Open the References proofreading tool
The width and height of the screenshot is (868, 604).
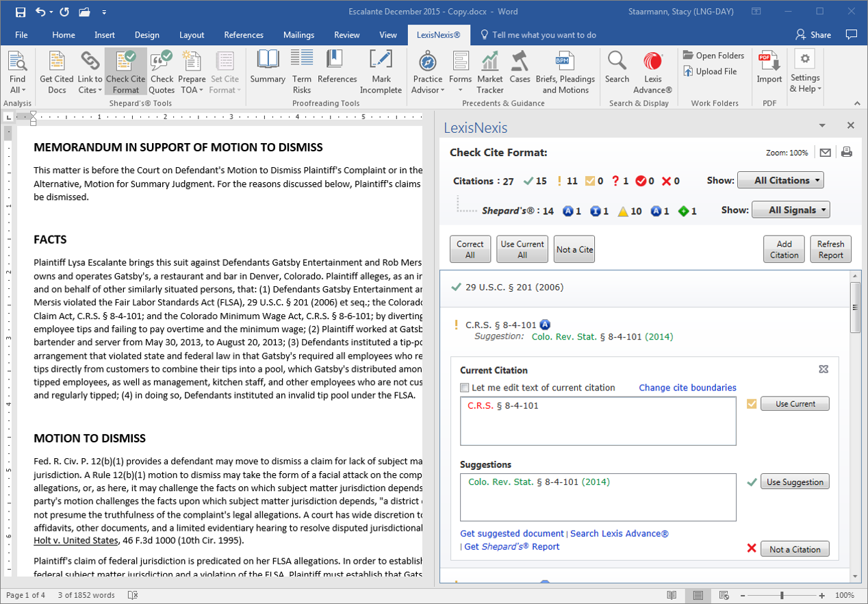pyautogui.click(x=337, y=67)
